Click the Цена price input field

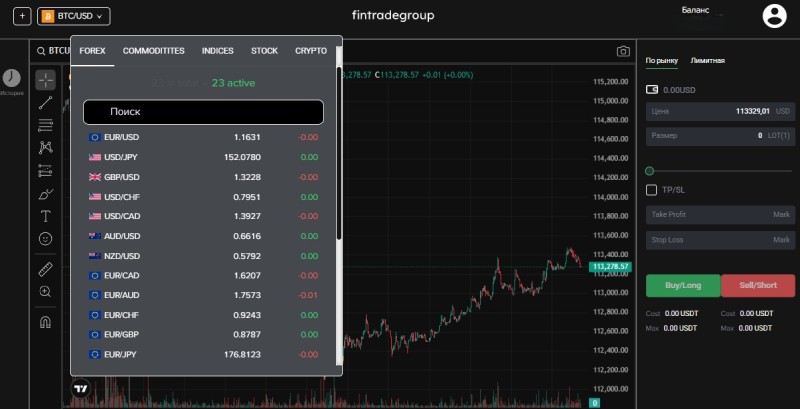tap(720, 111)
